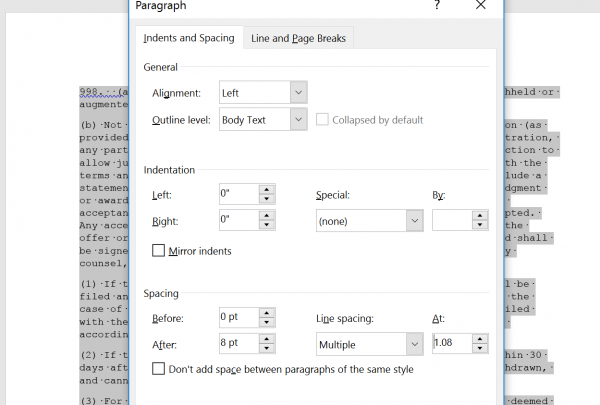Decrease After spacing with down arrow
This screenshot has height=405, width=600.
[x=267, y=348]
